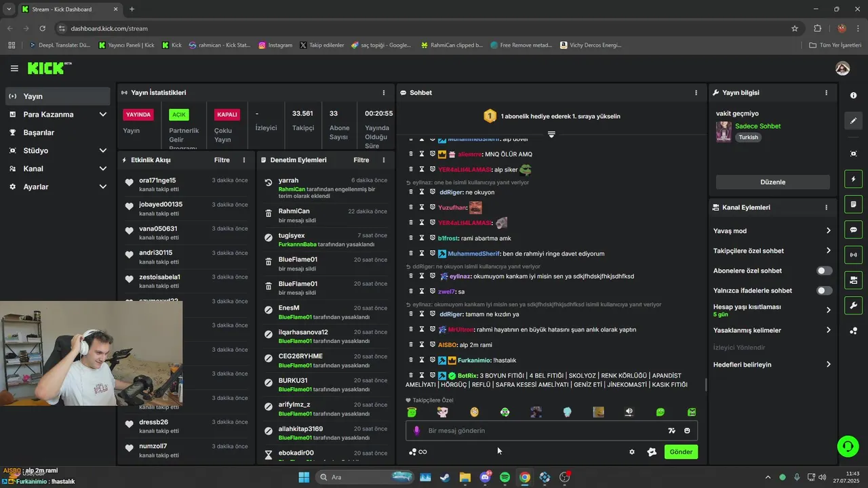
Task: Click the purple microphone icon in the message box
Action: 416,430
